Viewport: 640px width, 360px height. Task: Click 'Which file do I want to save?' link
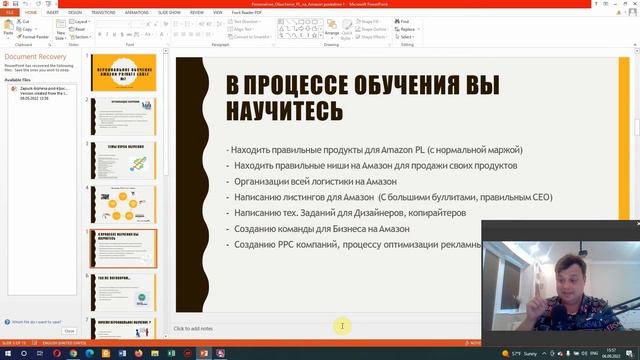(x=36, y=322)
